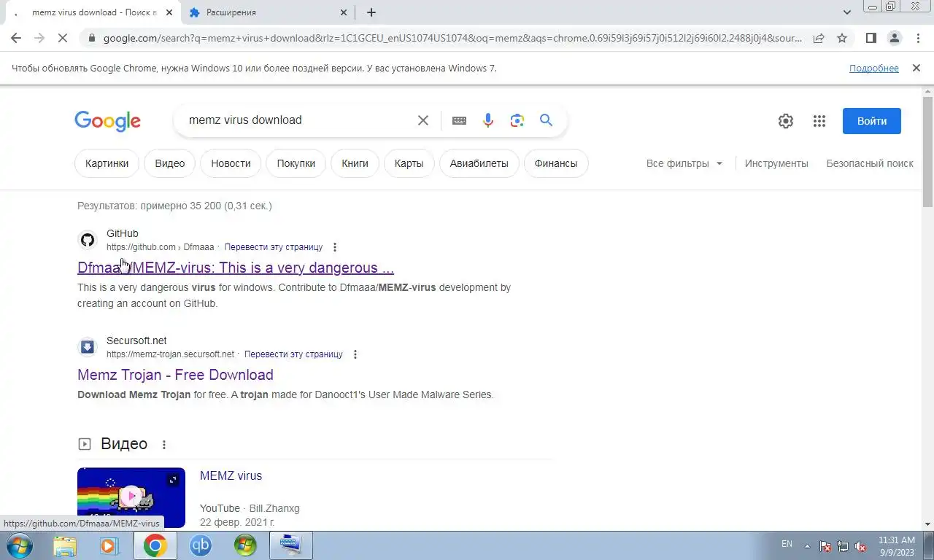
Task: Open a new browser tab
Action: click(x=371, y=12)
